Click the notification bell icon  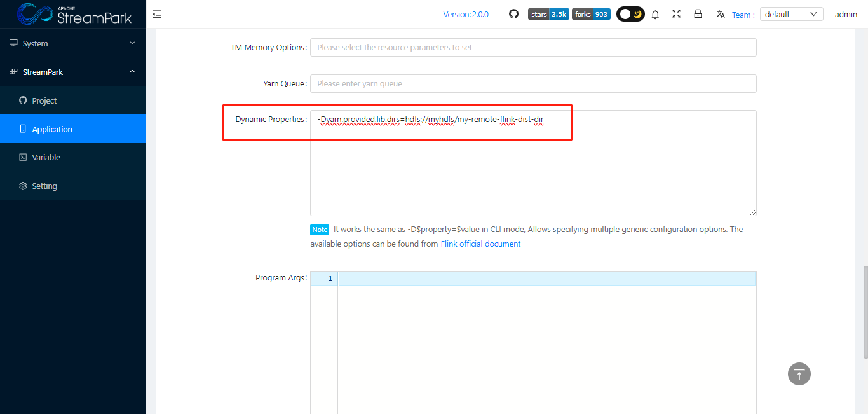click(655, 14)
